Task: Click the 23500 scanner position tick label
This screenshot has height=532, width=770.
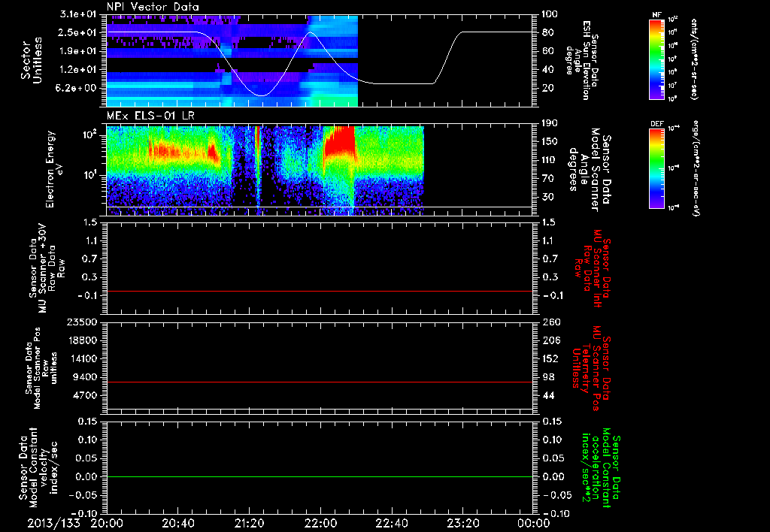Action: pos(83,322)
